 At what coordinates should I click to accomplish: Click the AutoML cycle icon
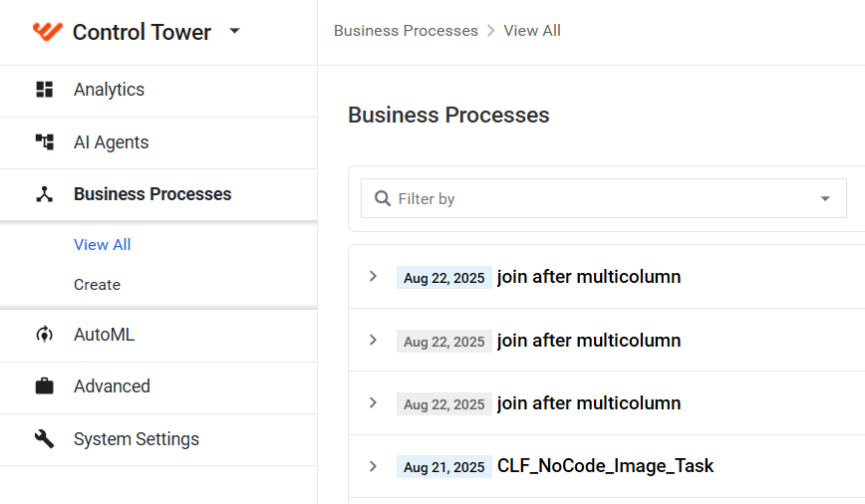pos(44,334)
